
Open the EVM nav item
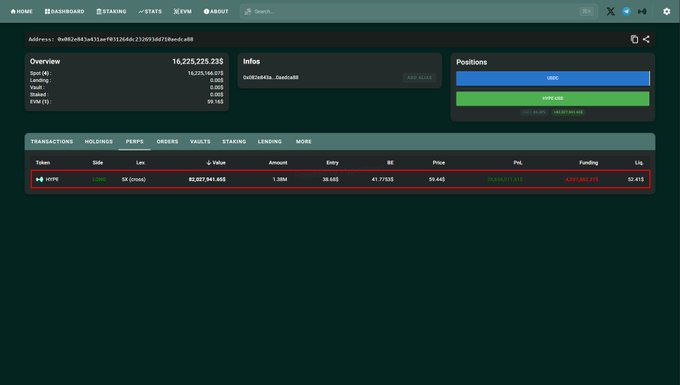click(x=183, y=12)
